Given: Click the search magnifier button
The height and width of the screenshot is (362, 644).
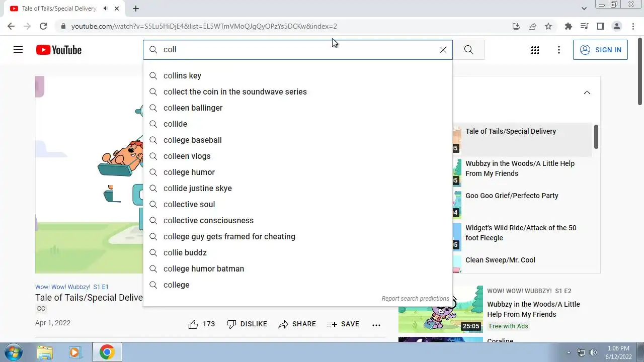Looking at the screenshot, I should pos(468,50).
